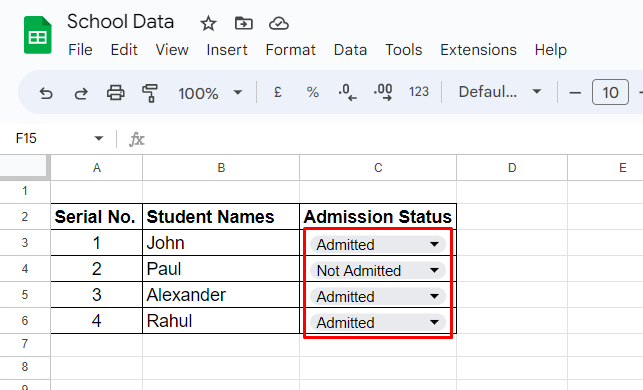Click the decrease decimal places icon
The image size is (643, 390).
(x=347, y=92)
